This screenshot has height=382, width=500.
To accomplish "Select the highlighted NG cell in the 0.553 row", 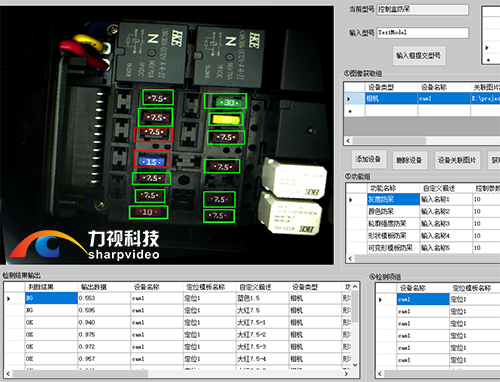I will [51, 298].
